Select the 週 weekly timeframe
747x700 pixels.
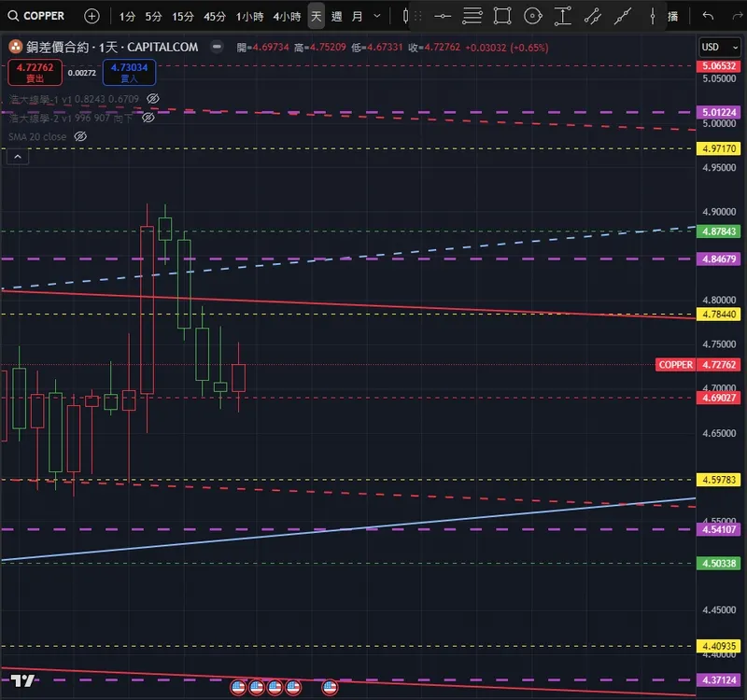click(337, 17)
